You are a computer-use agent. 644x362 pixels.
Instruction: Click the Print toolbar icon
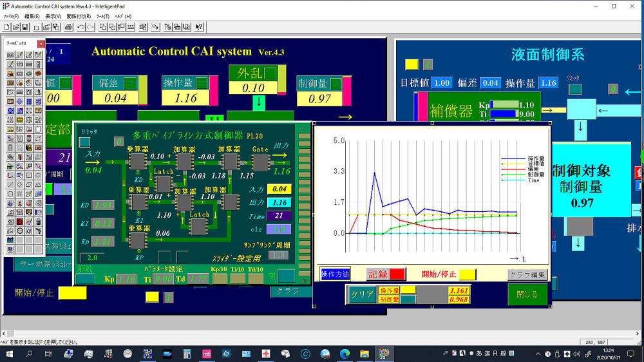pyautogui.click(x=68, y=27)
